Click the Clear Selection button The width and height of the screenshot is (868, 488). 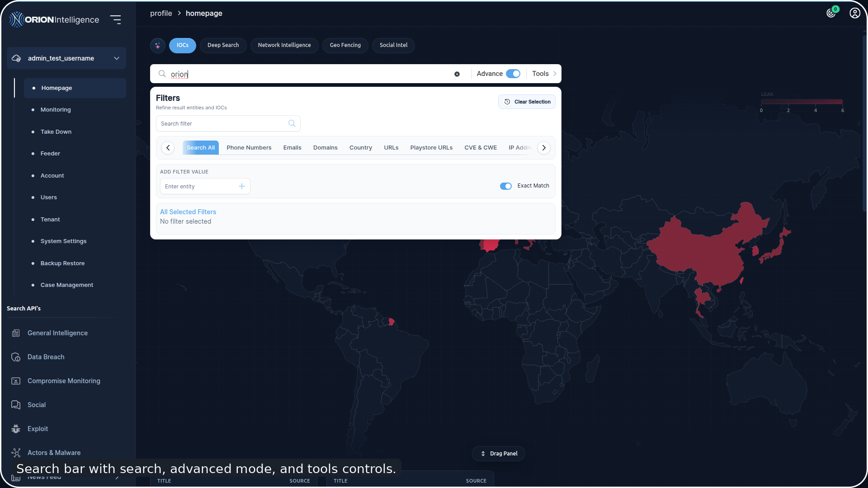[x=527, y=102]
